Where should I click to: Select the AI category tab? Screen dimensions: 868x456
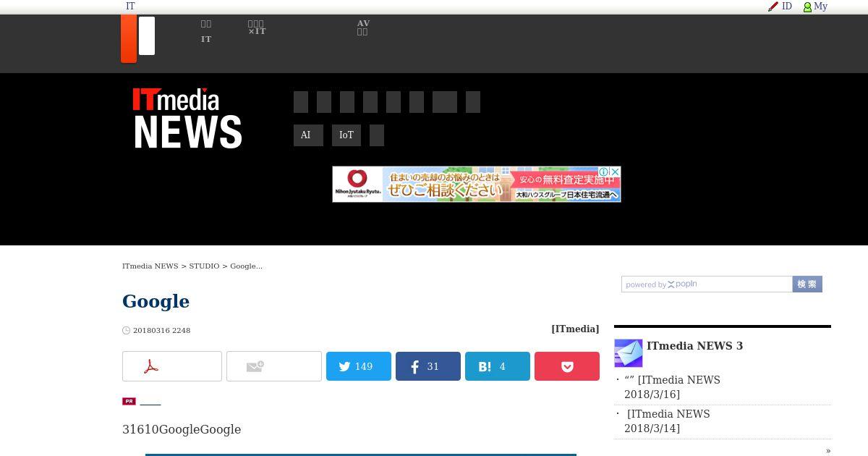tap(308, 135)
